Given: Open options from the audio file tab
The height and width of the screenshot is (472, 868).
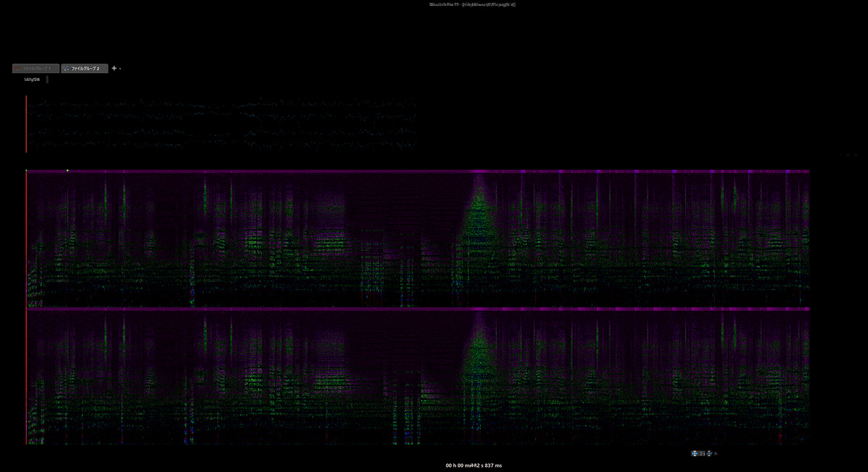Looking at the screenshot, I should [x=30, y=79].
